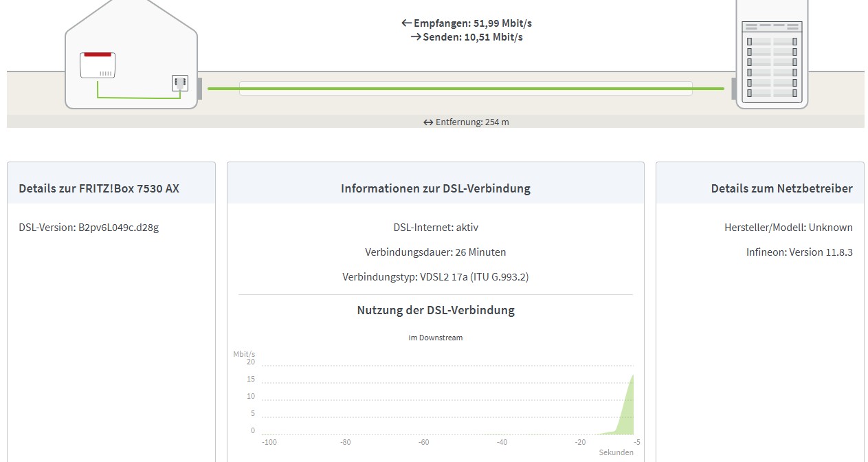868x462 pixels.
Task: Click the DSLAM cabinet icon on the right
Action: pos(771,60)
